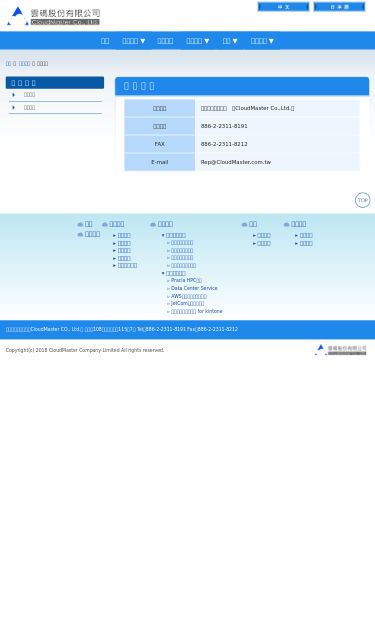Screen dimensions: 375x627
Task: Click the small CloudMaster logo beside the copyright
Action: [340, 349]
